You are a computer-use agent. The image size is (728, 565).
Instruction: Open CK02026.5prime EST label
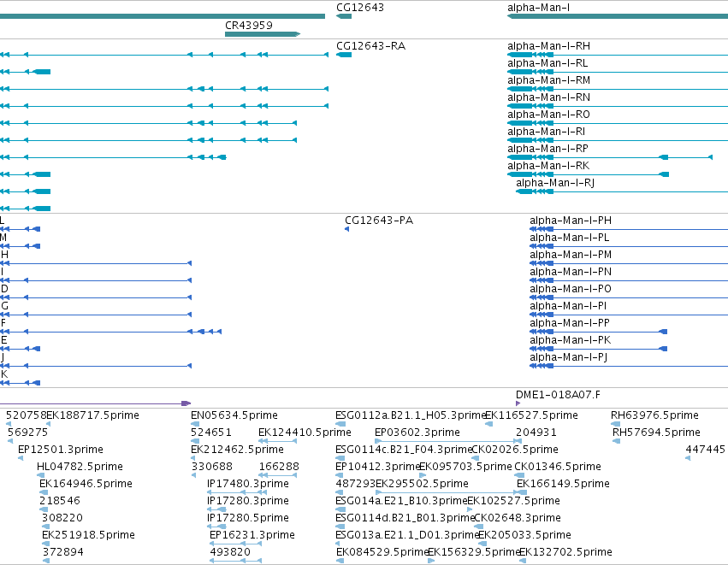pos(515,450)
